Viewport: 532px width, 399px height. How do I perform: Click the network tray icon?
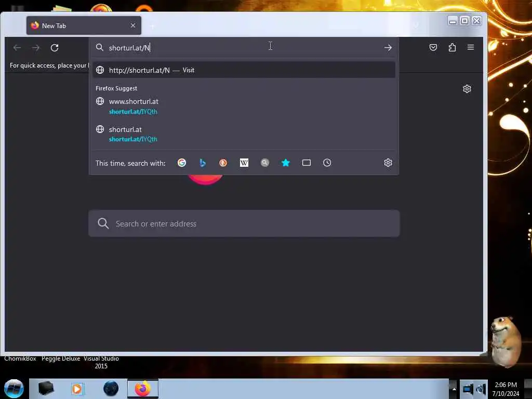point(468,389)
